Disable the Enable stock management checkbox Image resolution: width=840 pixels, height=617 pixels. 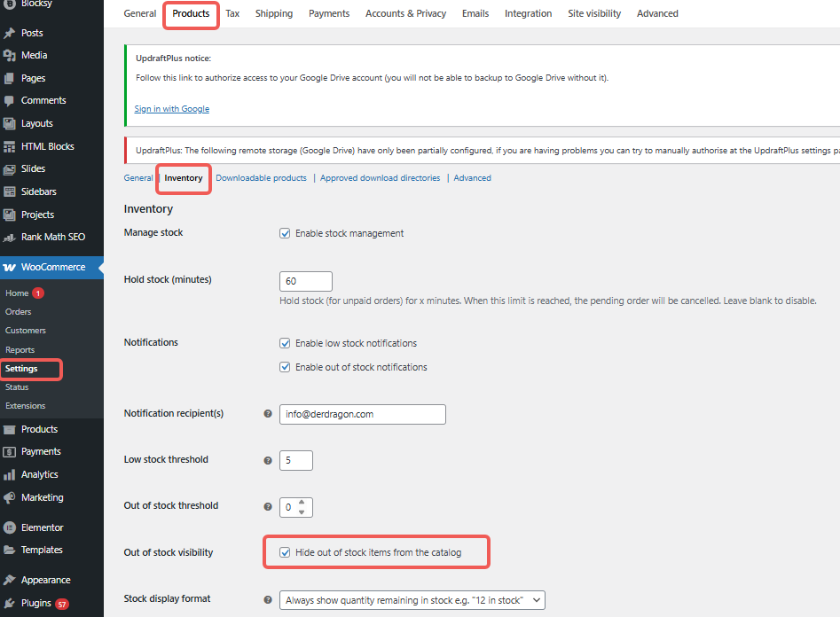285,233
